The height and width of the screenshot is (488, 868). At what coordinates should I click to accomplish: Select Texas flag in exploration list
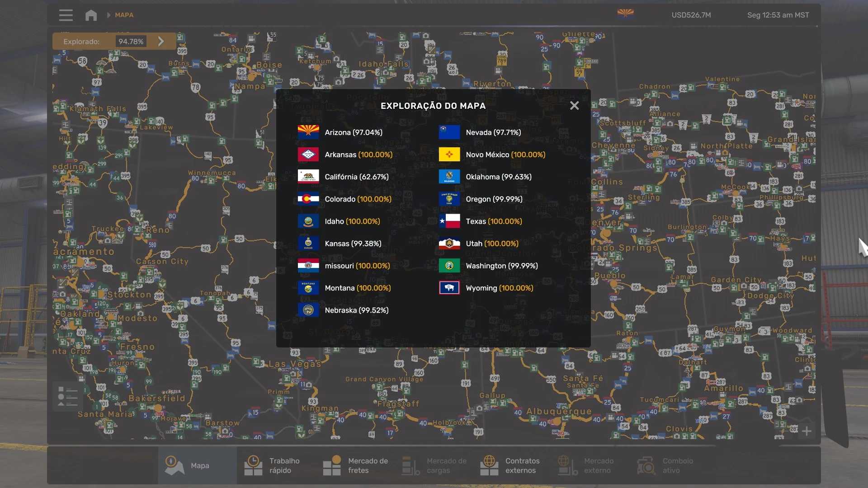pos(449,221)
